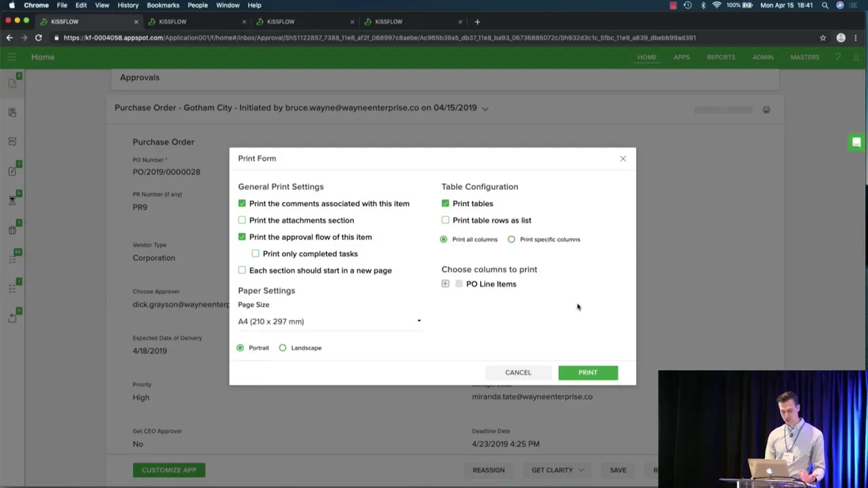Open the green chat widget icon
This screenshot has width=868, height=488.
[856, 142]
